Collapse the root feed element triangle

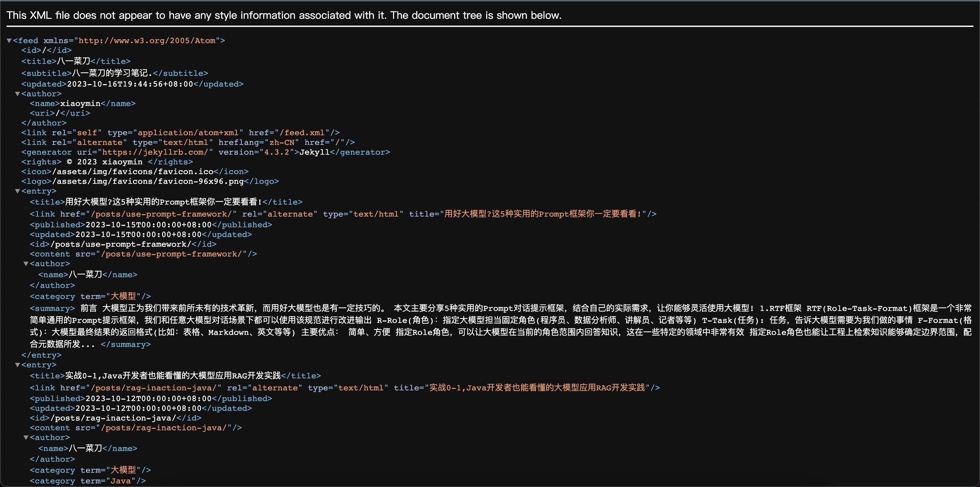click(9, 41)
